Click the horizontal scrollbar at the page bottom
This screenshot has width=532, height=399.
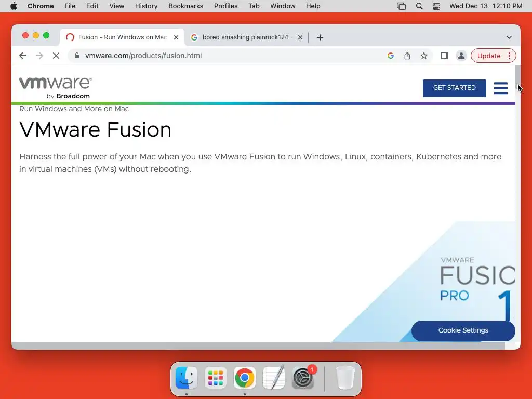click(258, 345)
